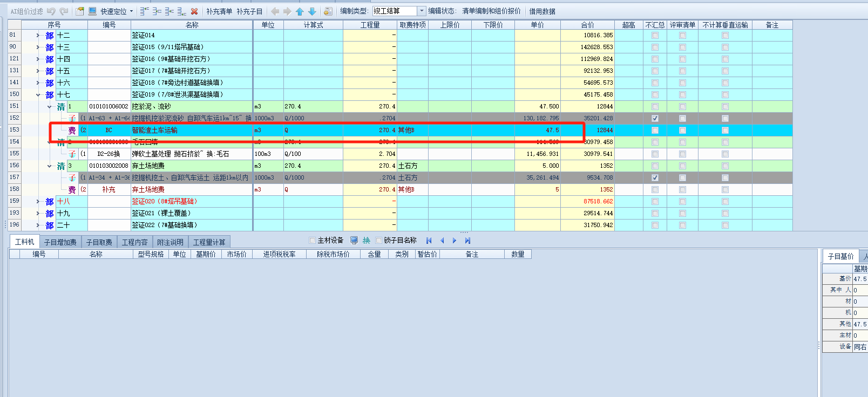Viewport: 868px width, 397px height.
Task: Click the 合价 column header
Action: click(588, 25)
